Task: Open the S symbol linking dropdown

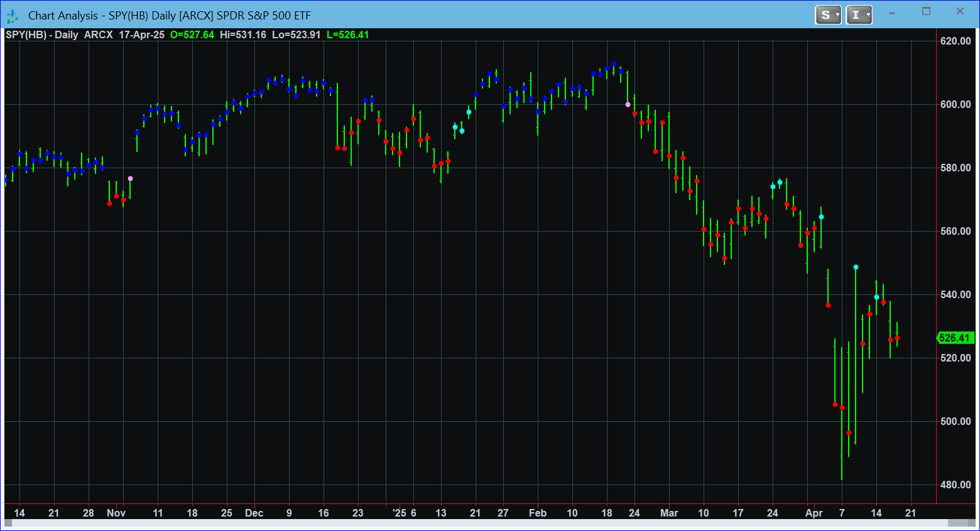Action: [828, 15]
